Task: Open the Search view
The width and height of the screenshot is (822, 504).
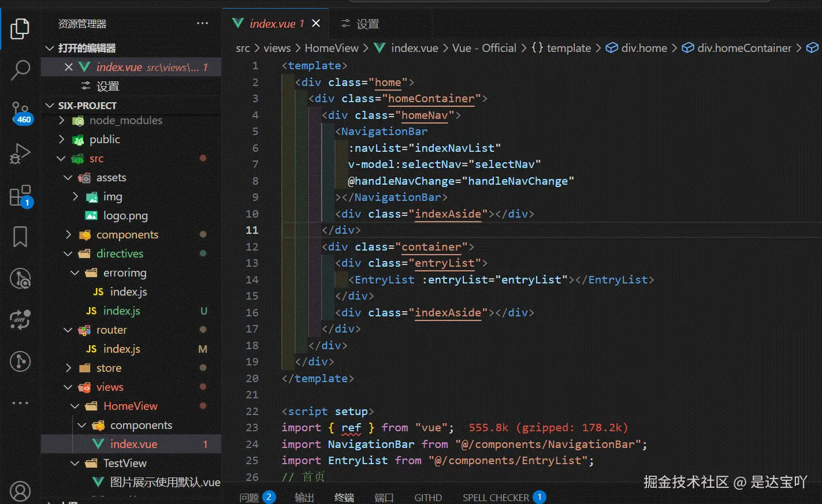Action: [21, 69]
